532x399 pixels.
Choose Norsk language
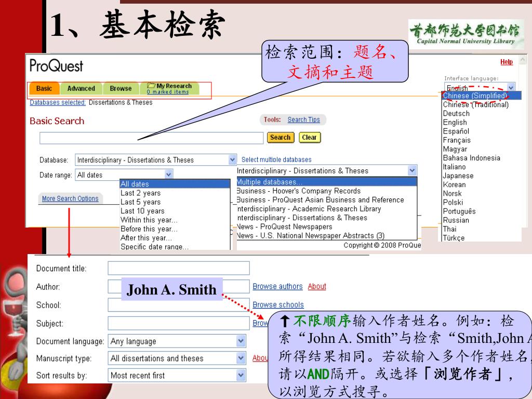click(x=453, y=193)
